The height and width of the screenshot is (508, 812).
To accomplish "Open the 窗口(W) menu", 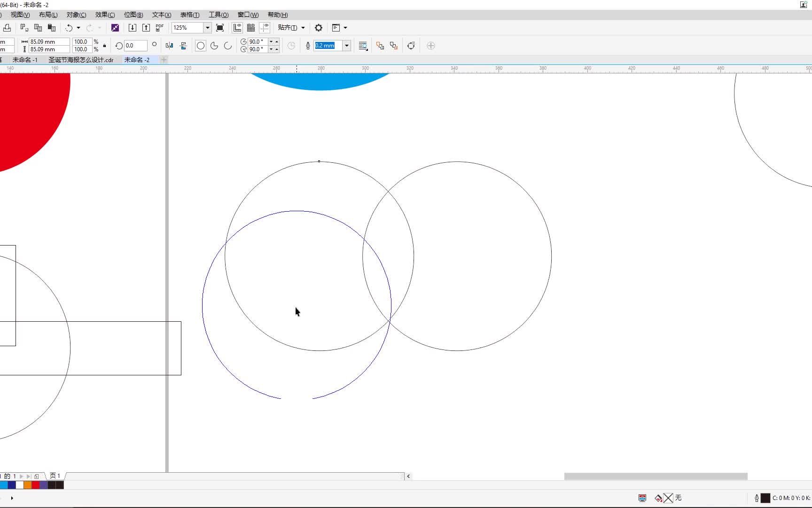I will (x=248, y=15).
